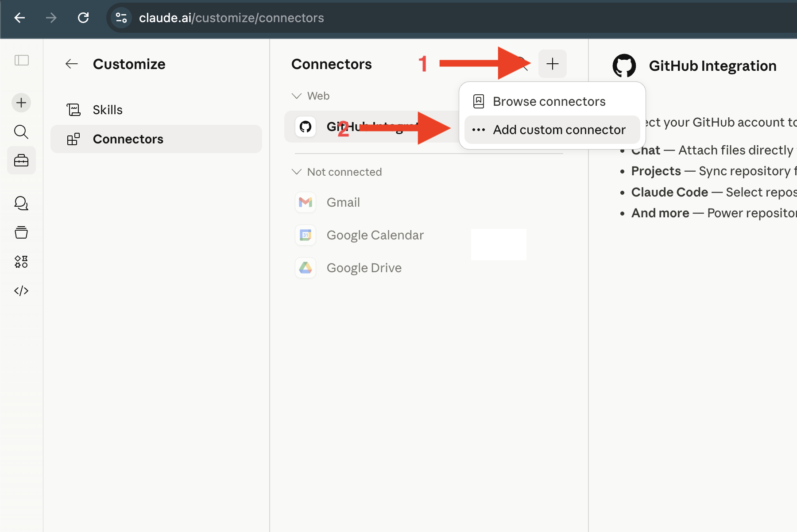Screen dimensions: 797x532
Task: Open the plus menu beside Connectors
Action: pyautogui.click(x=553, y=64)
